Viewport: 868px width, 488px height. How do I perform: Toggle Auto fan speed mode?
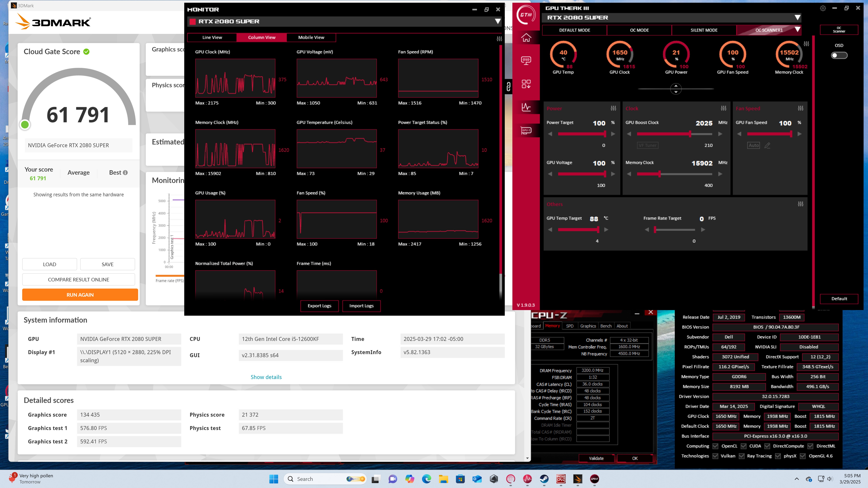point(753,146)
